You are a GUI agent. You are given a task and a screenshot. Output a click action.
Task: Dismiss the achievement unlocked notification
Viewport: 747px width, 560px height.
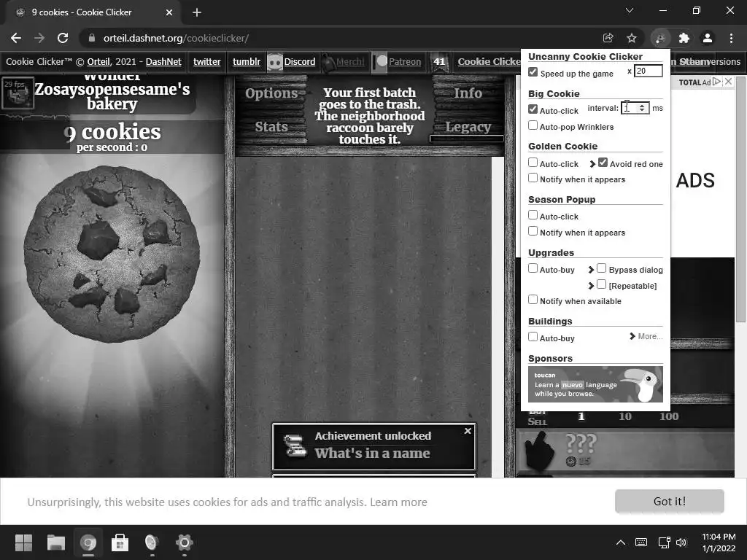point(468,430)
